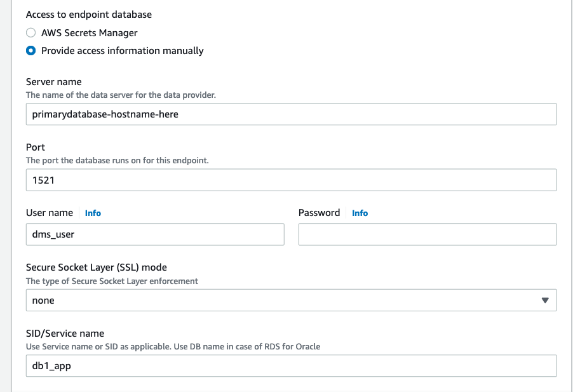Image resolution: width=573 pixels, height=392 pixels.
Task: Click the SID/Service name field with db1_app
Action: point(291,366)
